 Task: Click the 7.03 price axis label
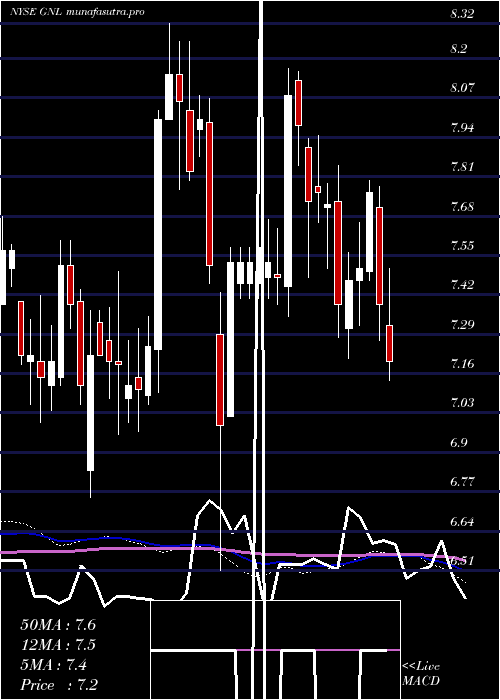click(462, 403)
